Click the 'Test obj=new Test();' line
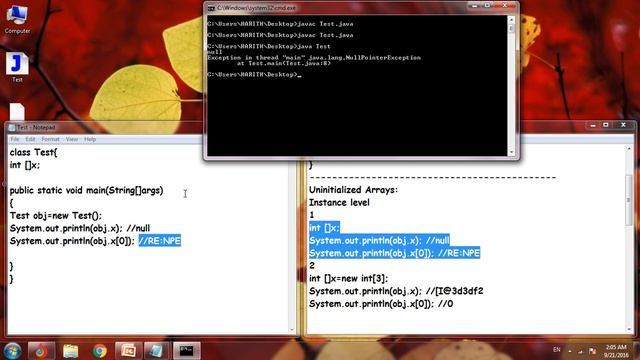This screenshot has width=640, height=360. point(56,216)
